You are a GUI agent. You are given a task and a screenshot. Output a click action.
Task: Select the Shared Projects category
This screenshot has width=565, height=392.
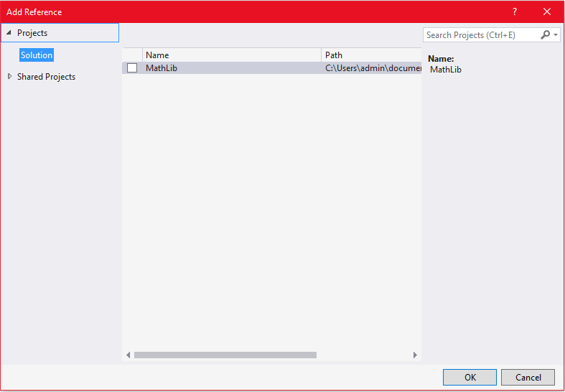click(46, 77)
